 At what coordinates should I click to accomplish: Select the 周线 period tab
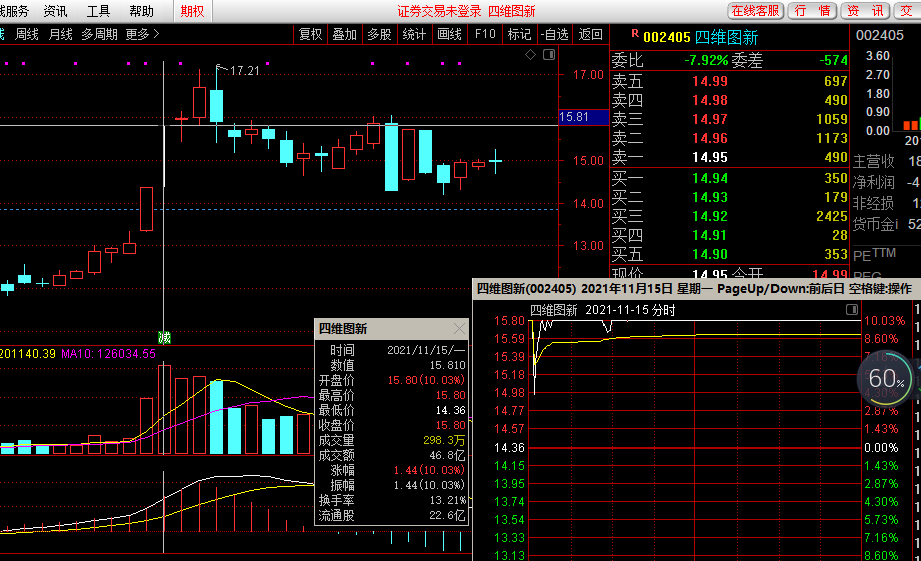pyautogui.click(x=26, y=35)
